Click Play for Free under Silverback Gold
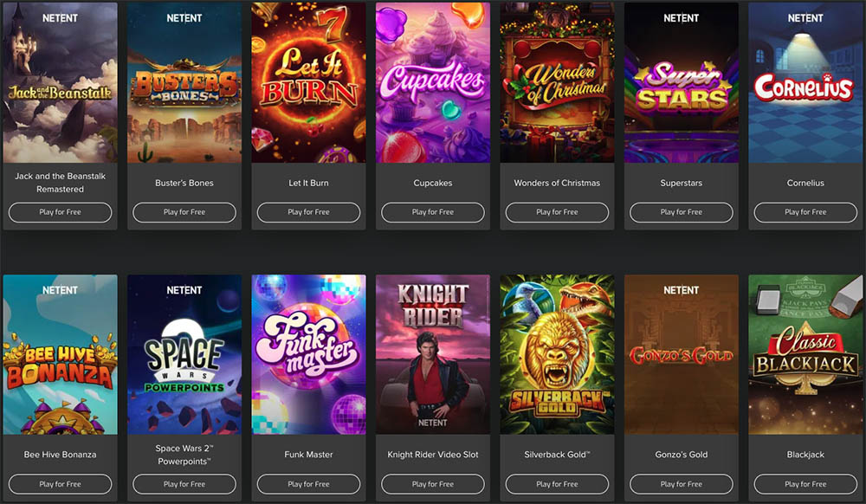The image size is (866, 504). click(x=557, y=484)
